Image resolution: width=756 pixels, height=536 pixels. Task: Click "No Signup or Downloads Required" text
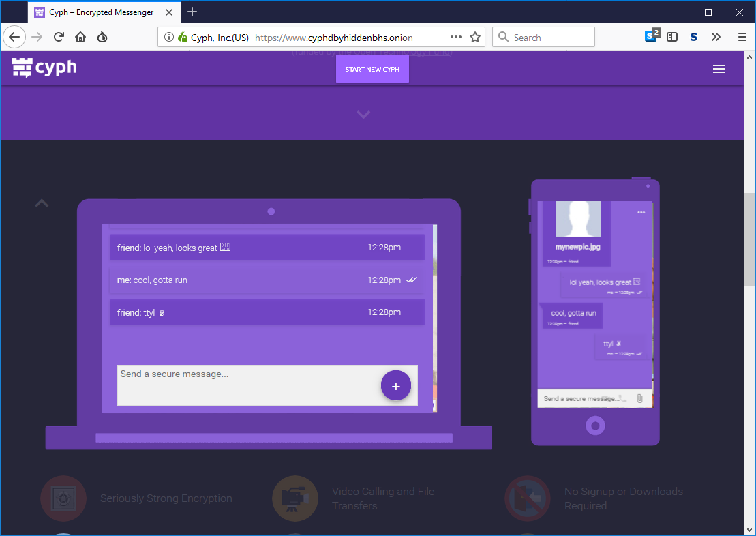(624, 498)
